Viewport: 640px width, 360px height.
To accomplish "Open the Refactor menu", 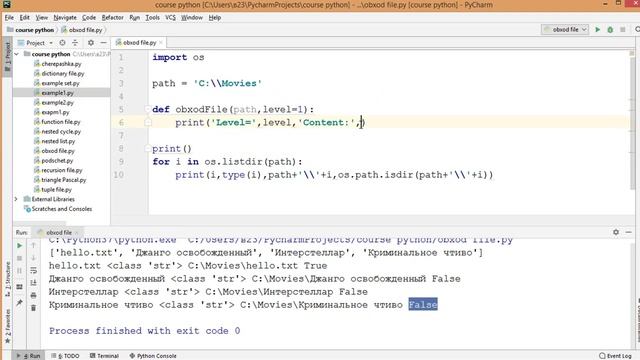I will pos(112,18).
